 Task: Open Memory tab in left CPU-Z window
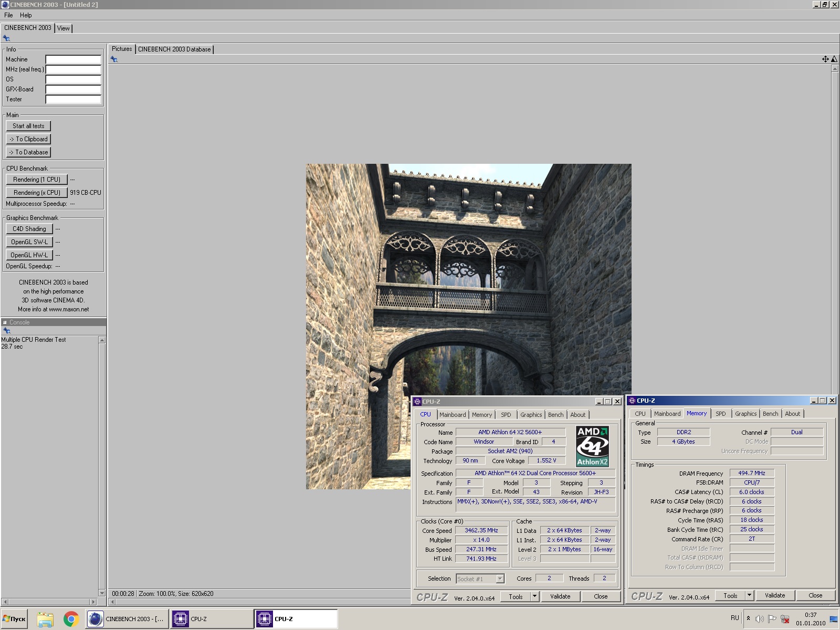tap(482, 415)
